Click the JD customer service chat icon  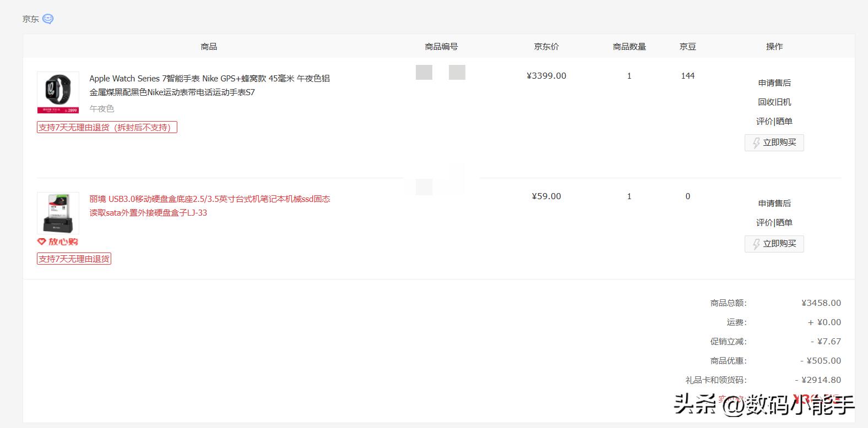pyautogui.click(x=48, y=19)
